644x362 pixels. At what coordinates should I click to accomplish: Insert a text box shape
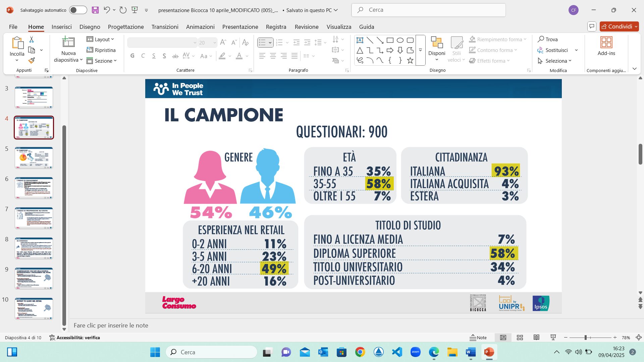click(x=360, y=40)
